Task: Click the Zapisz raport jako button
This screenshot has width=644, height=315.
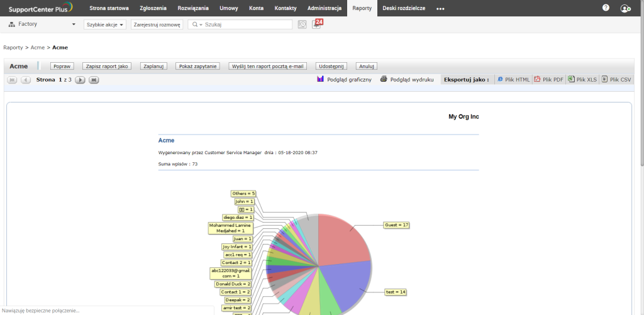Action: [x=105, y=66]
